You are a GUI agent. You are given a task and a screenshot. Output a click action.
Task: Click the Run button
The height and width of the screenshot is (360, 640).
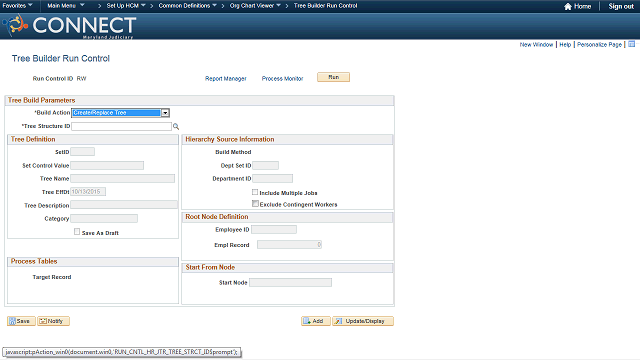(x=333, y=77)
